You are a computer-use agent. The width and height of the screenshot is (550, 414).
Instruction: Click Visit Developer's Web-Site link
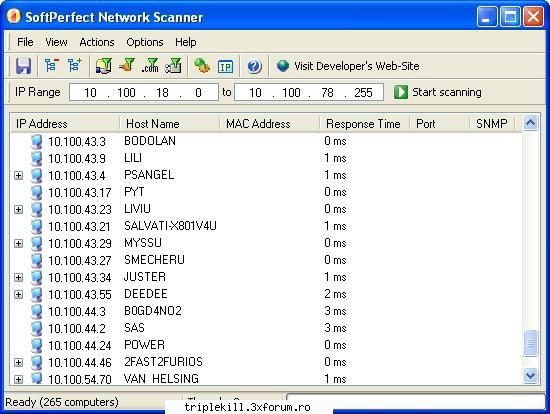tap(357, 66)
